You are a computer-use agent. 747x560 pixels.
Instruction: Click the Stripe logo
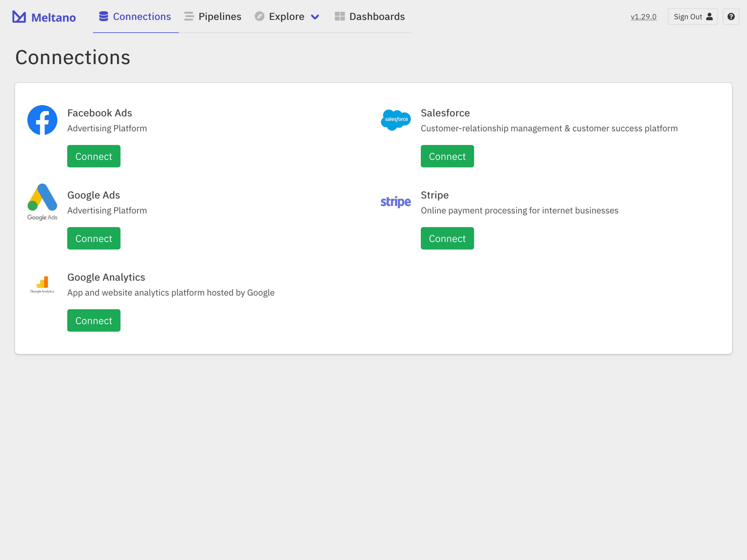(396, 202)
